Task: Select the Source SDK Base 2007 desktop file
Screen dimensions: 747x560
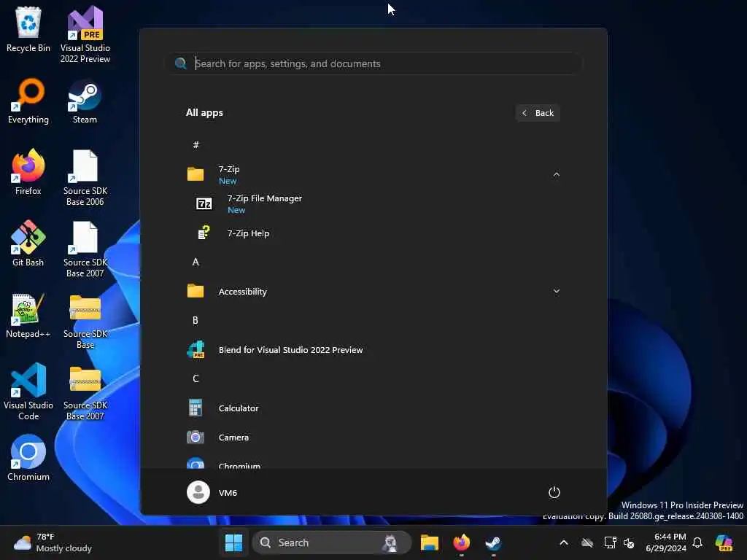Action: point(85,249)
